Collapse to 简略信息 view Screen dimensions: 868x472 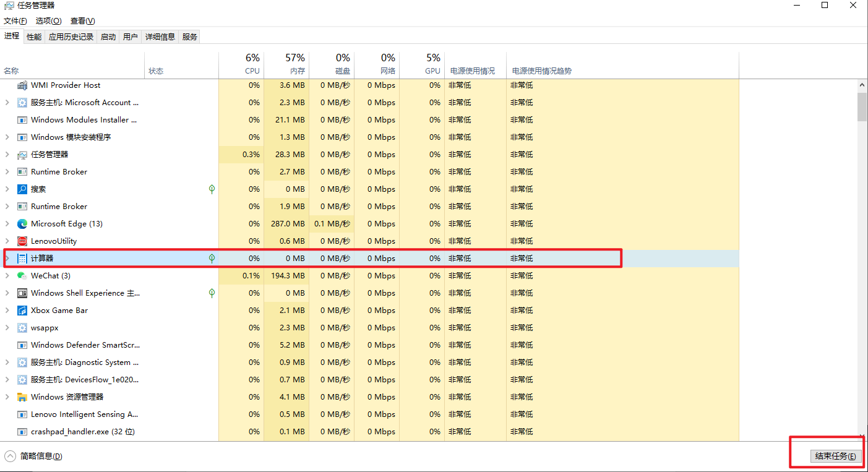coord(34,457)
